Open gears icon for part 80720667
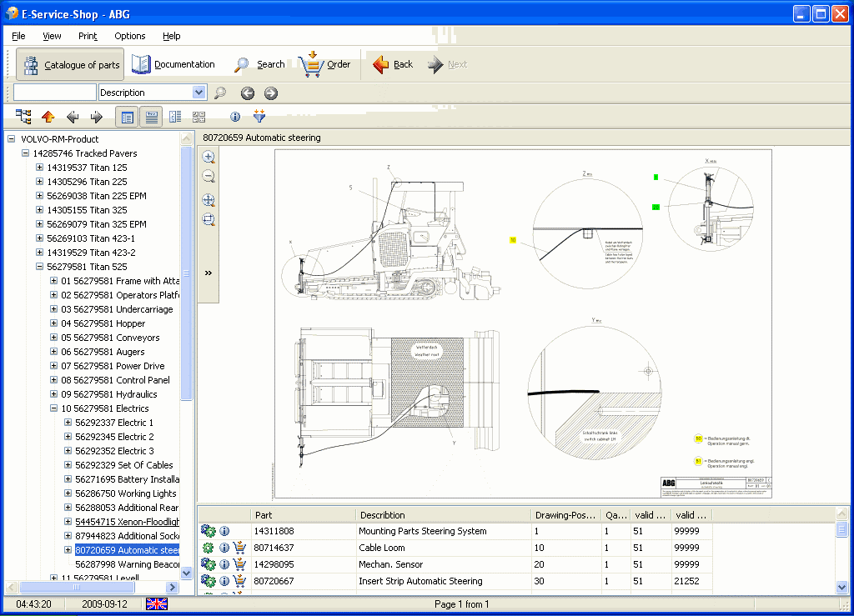The width and height of the screenshot is (854, 616). coord(208,581)
